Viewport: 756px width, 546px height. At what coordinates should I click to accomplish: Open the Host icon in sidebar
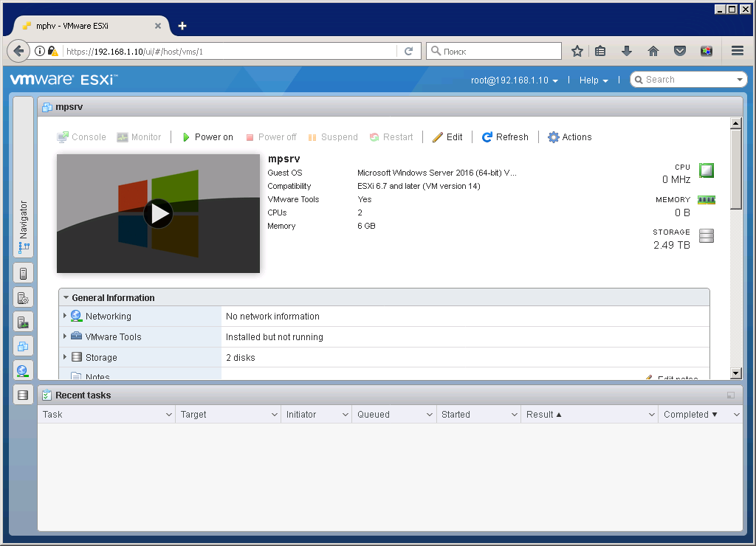pyautogui.click(x=23, y=274)
